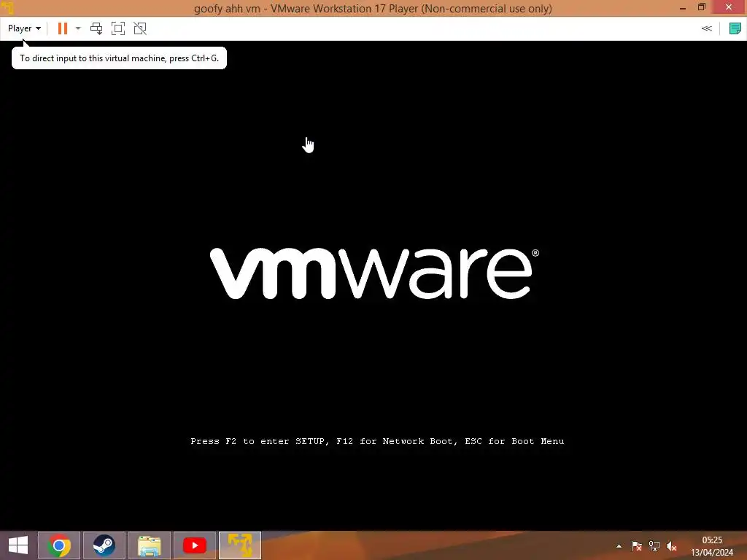The height and width of the screenshot is (560, 747).
Task: Toggle Unity mode icon
Action: point(140,28)
